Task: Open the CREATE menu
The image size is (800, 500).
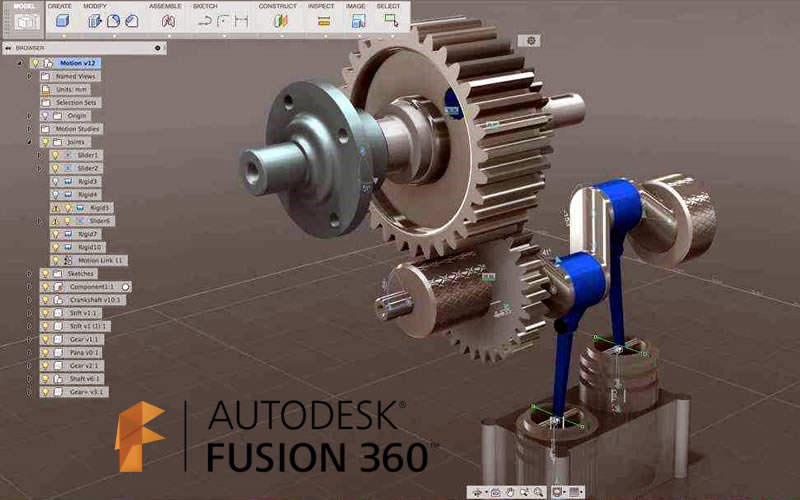Action: pyautogui.click(x=60, y=6)
